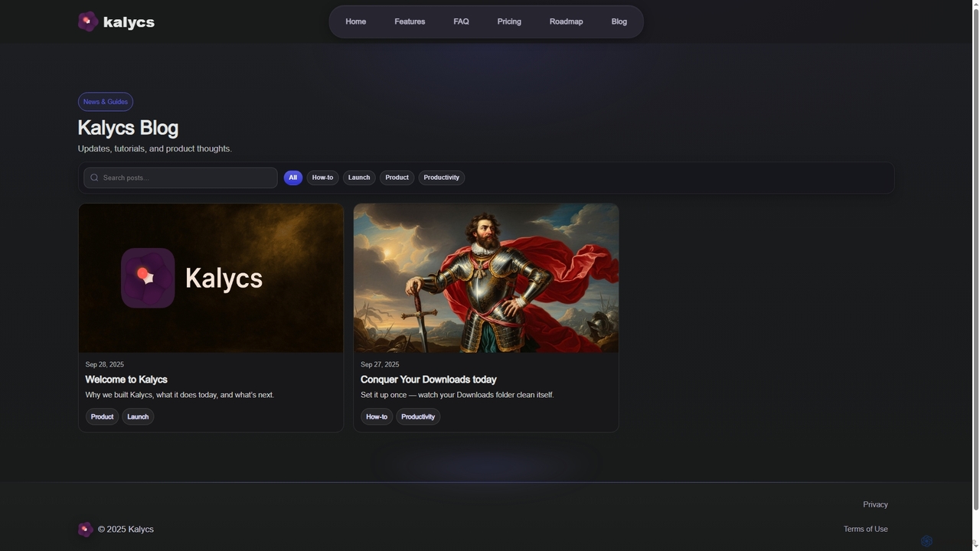This screenshot has width=980, height=551.
Task: Click the small hexagon icon at bottom right
Action: pos(926,541)
